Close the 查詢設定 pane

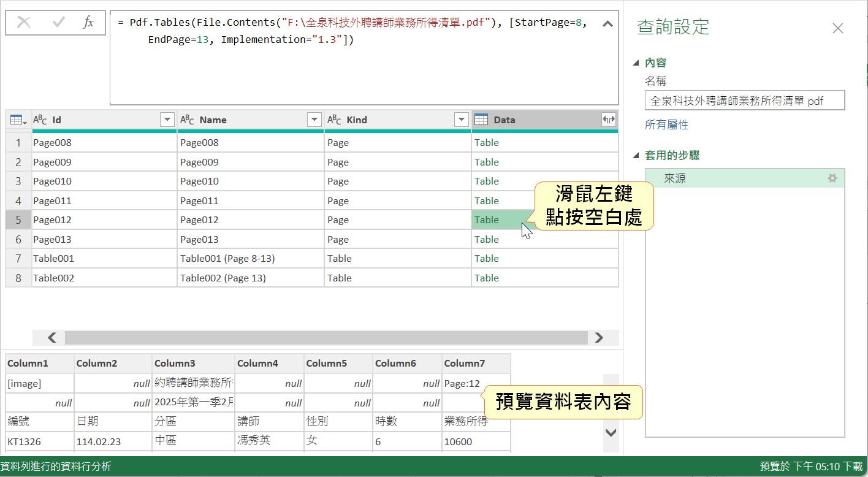(x=837, y=28)
